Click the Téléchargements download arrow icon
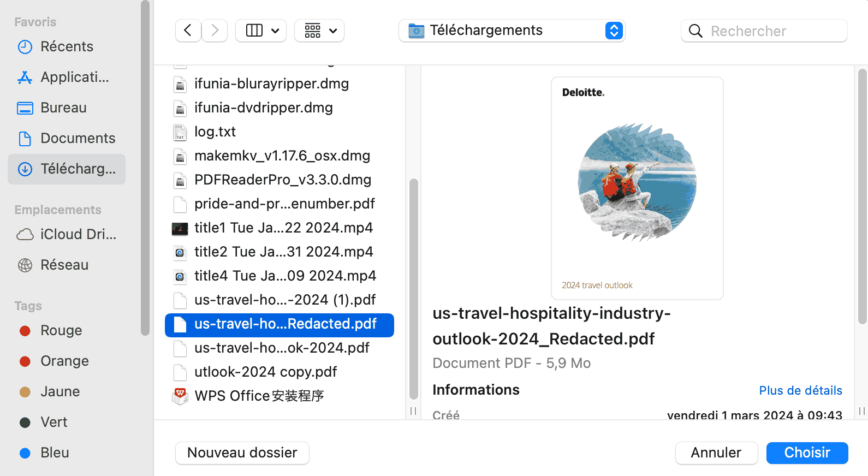 tap(25, 169)
